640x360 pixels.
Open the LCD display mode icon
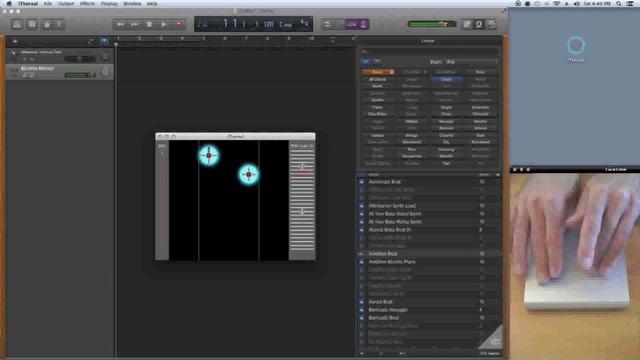(x=202, y=24)
